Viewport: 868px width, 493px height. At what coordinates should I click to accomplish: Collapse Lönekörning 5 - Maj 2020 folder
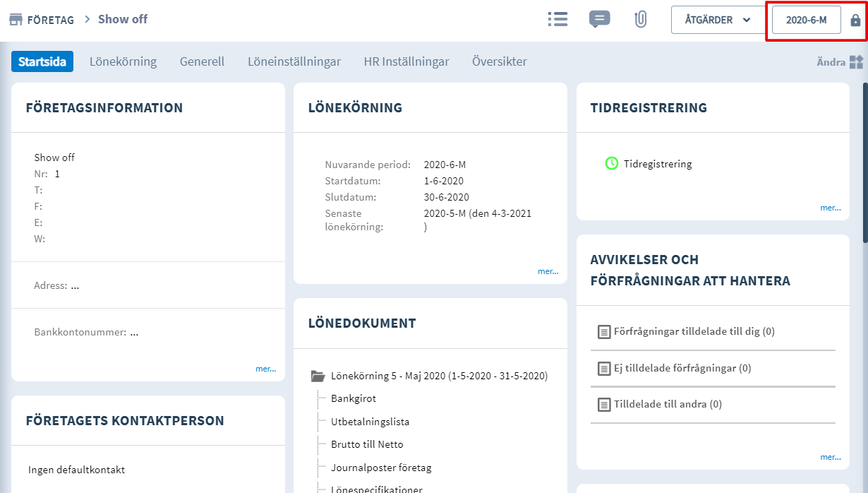pos(439,376)
